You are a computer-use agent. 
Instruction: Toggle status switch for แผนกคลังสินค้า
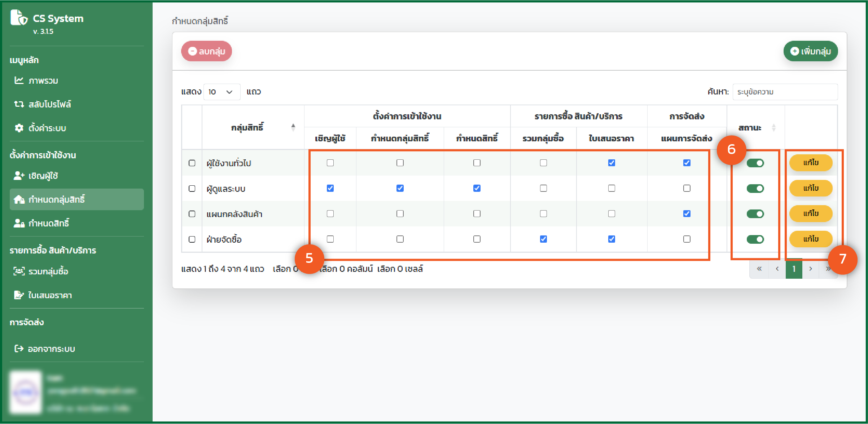(x=755, y=214)
